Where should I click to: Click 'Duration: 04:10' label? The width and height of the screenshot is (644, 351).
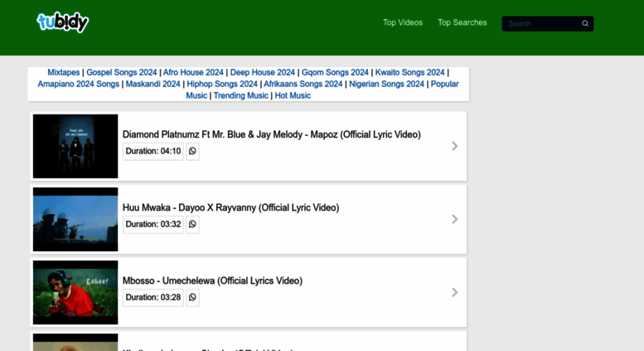click(153, 151)
